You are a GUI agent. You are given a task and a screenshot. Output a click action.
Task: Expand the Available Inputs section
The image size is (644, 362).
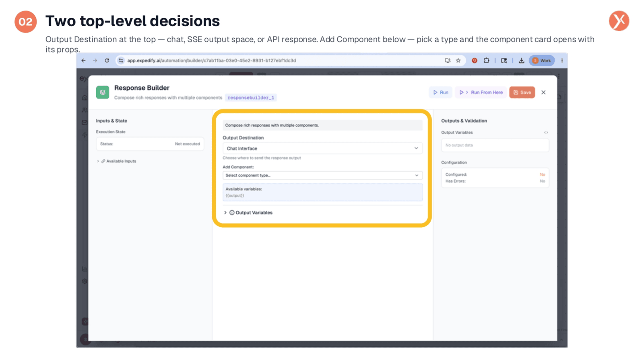point(117,161)
